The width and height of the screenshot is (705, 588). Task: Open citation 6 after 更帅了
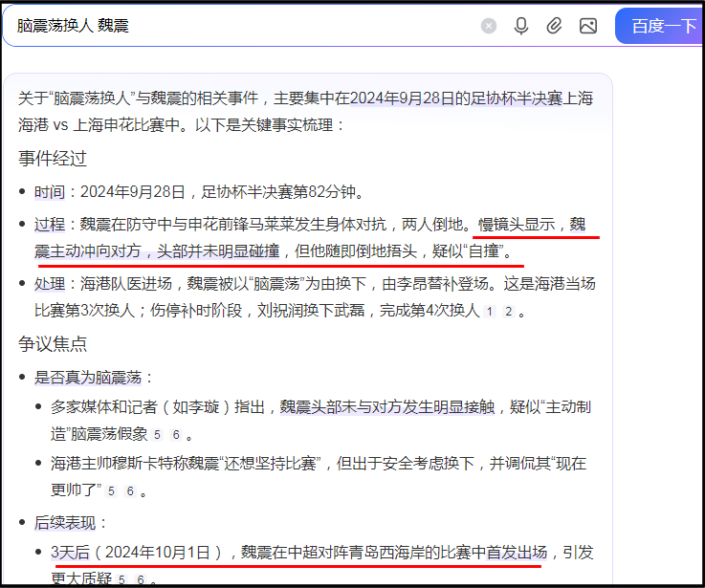[130, 490]
